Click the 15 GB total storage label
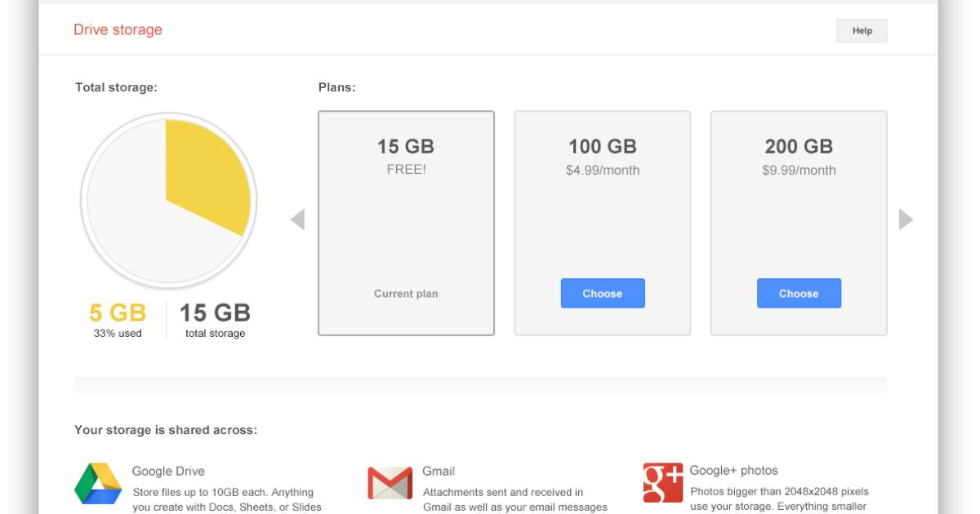Viewport: 980px width, 514px height. tap(215, 313)
